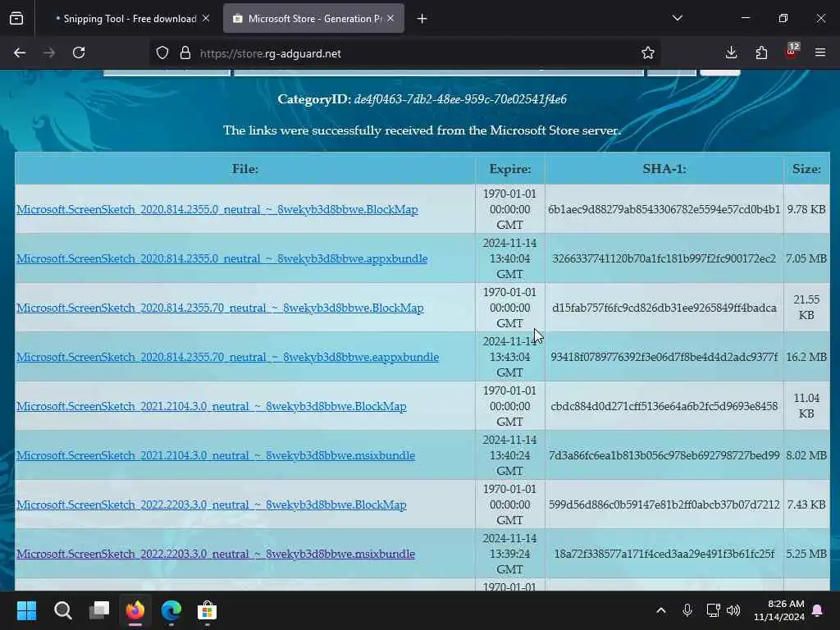List all tabs dropdown
The width and height of the screenshot is (840, 630).
(x=677, y=18)
